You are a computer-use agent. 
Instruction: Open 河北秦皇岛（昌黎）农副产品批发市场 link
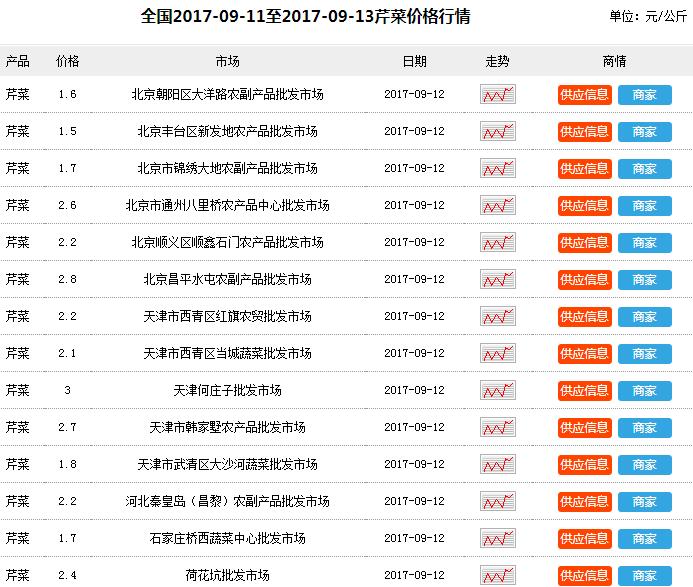227,501
